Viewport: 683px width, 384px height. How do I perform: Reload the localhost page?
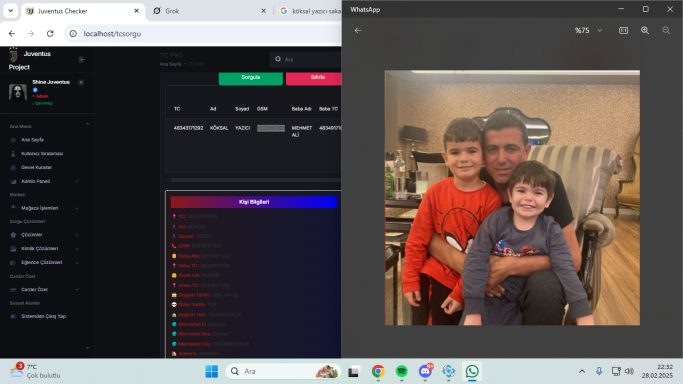[x=50, y=34]
